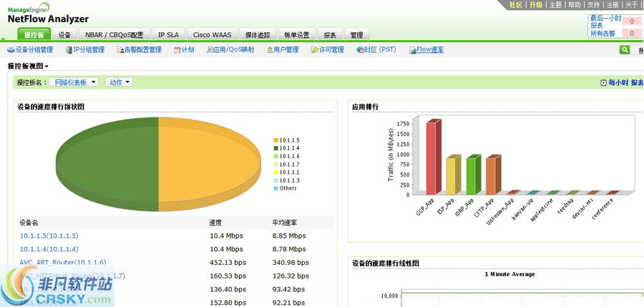This screenshot has width=644, height=307.
Task: Open the 报表 tab
Action: [330, 35]
